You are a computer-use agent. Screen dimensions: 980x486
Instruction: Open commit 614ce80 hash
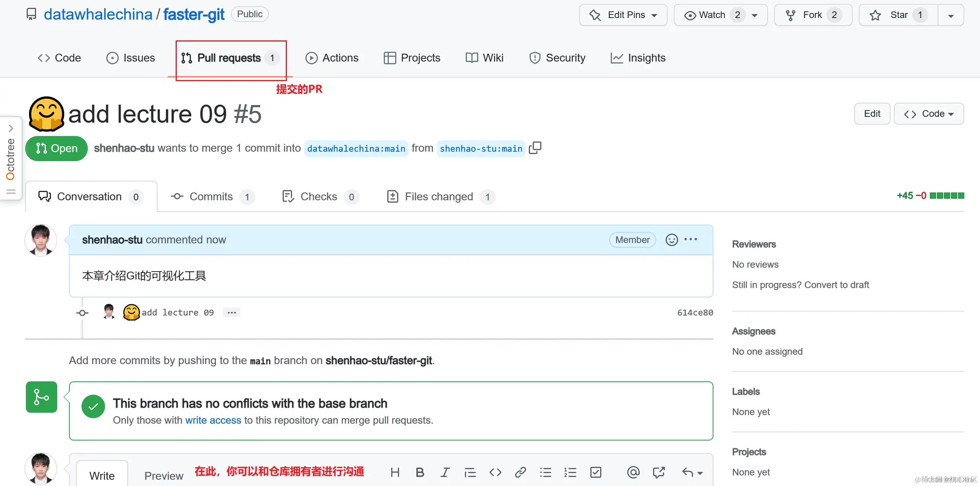(695, 312)
